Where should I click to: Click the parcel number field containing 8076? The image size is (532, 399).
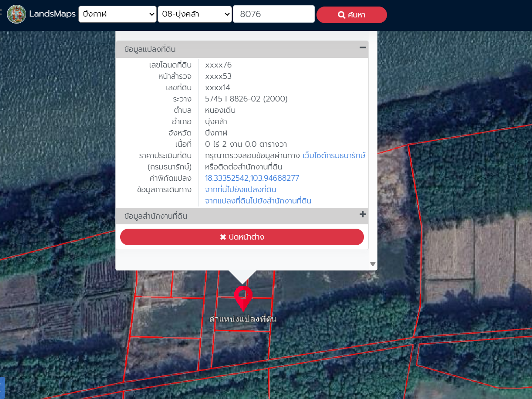click(x=273, y=14)
